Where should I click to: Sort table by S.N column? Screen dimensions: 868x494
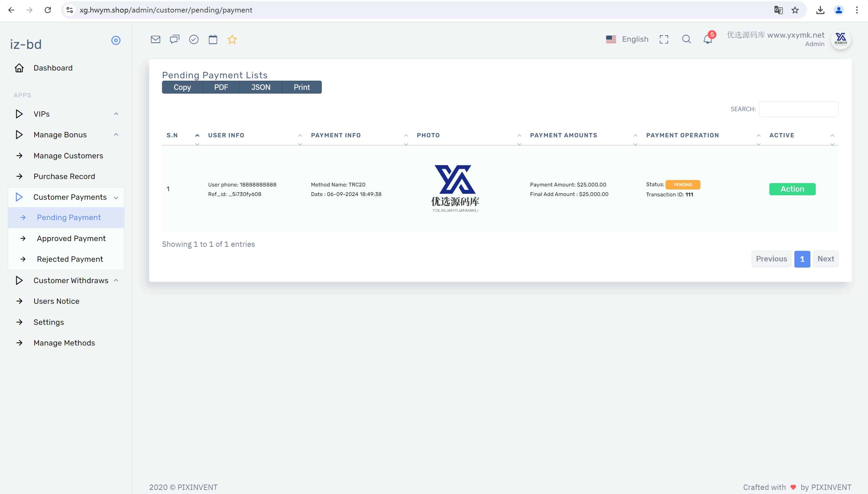[172, 135]
